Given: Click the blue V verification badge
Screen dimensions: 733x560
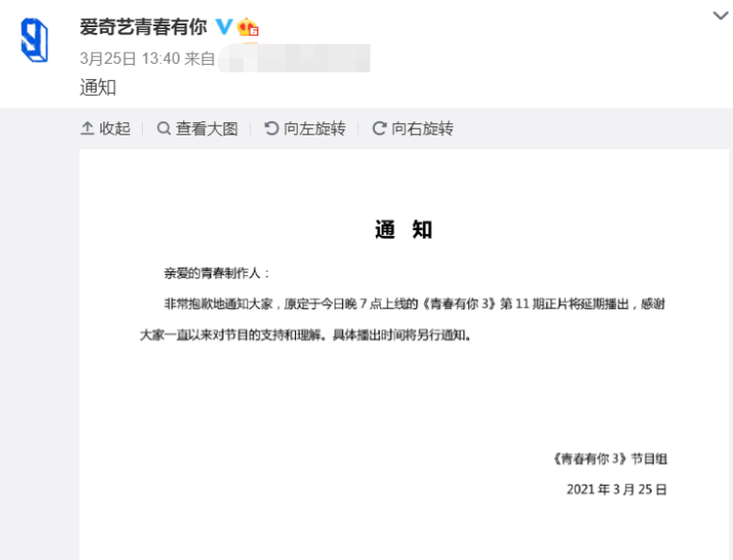Looking at the screenshot, I should tap(224, 26).
